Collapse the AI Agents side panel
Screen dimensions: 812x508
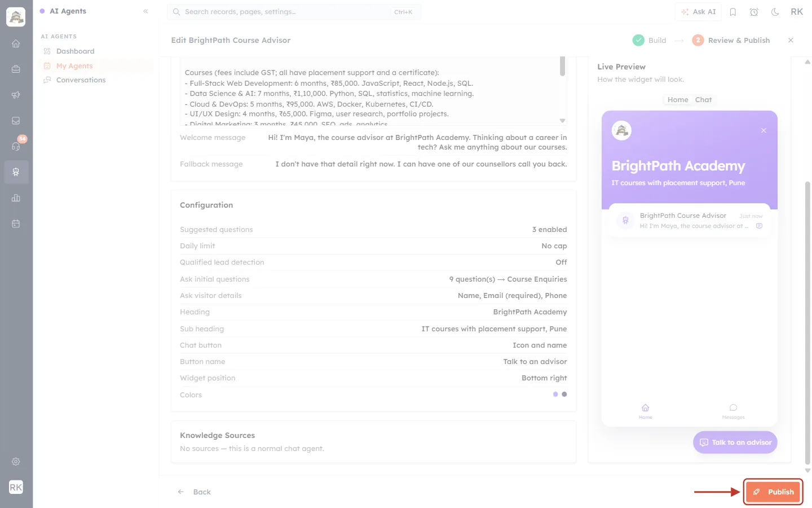(x=145, y=11)
